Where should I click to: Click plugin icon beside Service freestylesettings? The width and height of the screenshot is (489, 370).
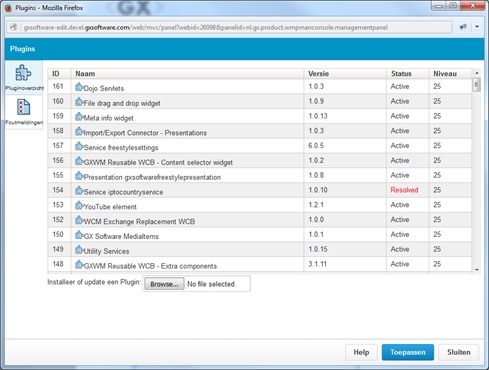coord(79,146)
